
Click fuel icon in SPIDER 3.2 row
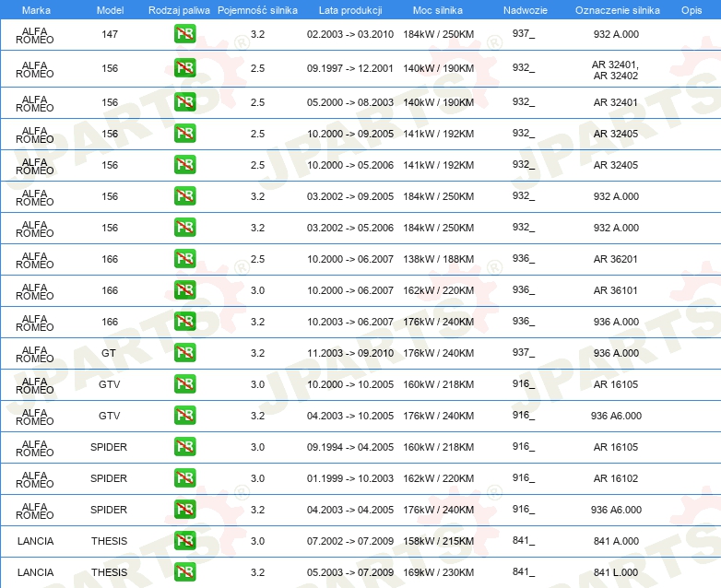(x=184, y=510)
